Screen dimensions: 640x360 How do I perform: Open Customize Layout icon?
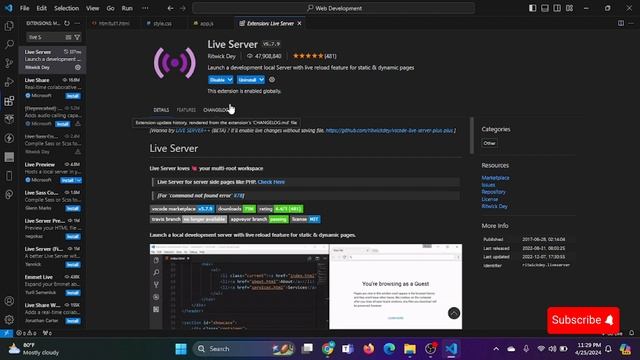click(569, 8)
